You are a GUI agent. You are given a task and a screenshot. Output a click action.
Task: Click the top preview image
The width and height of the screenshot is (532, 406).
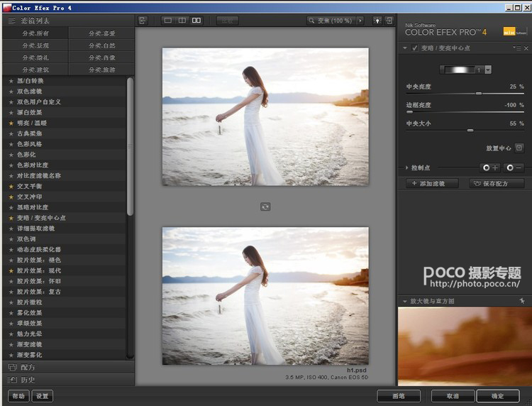(265, 117)
